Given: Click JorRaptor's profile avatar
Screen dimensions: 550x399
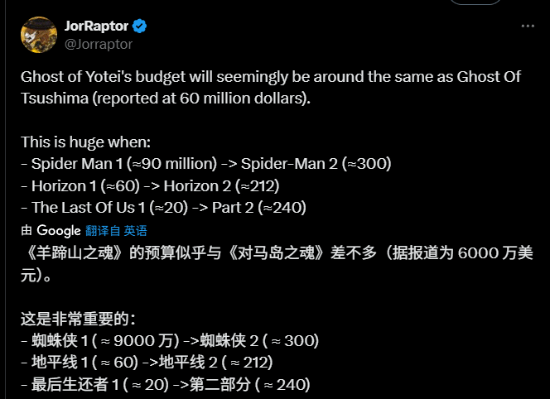Looking at the screenshot, I should (x=39, y=35).
